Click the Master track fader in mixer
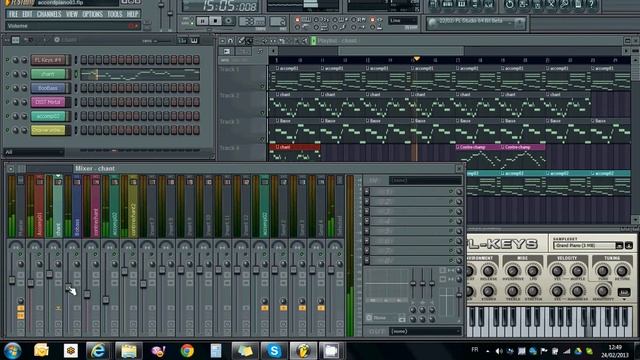The image size is (640, 360). [x=12, y=280]
